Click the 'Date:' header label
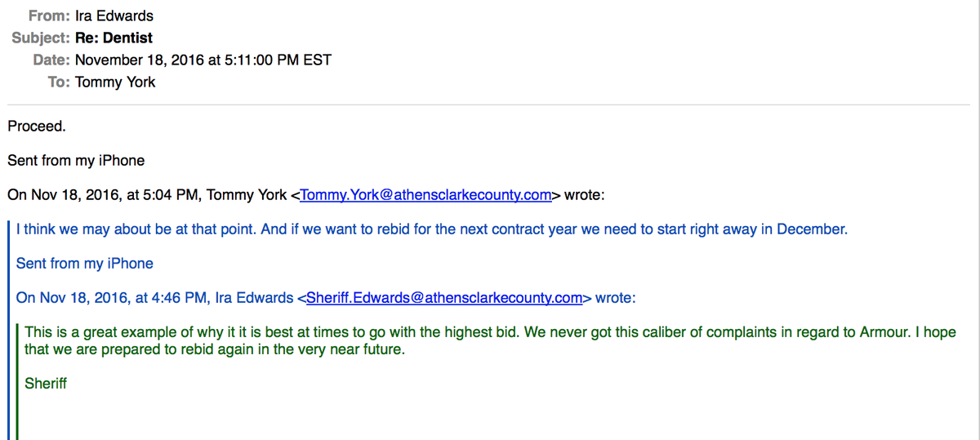The image size is (980, 440). pos(51,60)
